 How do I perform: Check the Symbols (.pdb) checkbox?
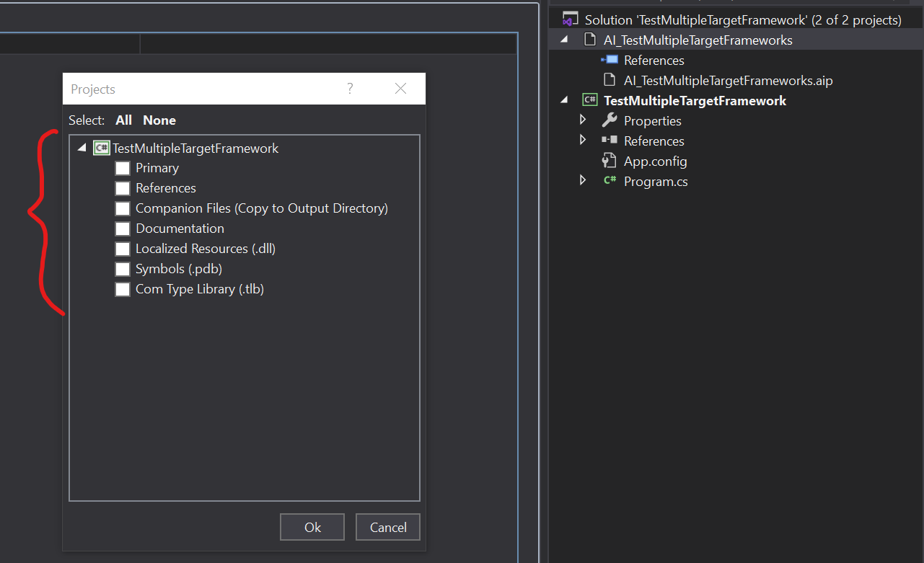[x=123, y=269]
